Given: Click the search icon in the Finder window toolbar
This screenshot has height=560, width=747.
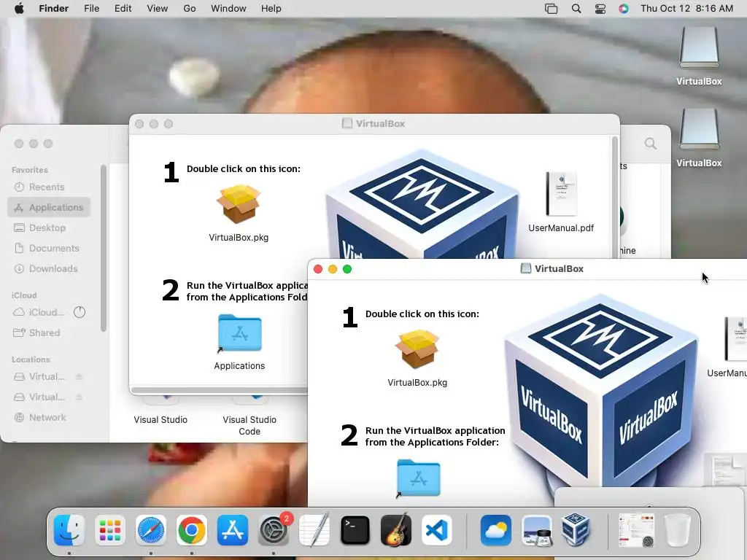Looking at the screenshot, I should 650,144.
